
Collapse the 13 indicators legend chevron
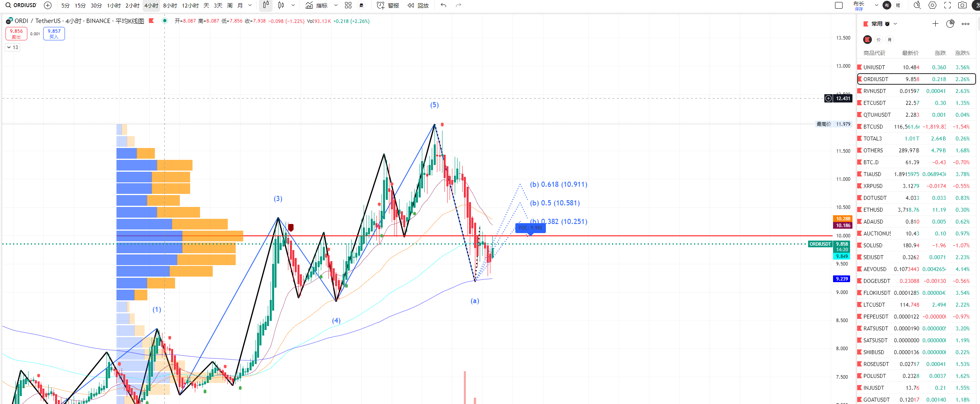(x=12, y=47)
